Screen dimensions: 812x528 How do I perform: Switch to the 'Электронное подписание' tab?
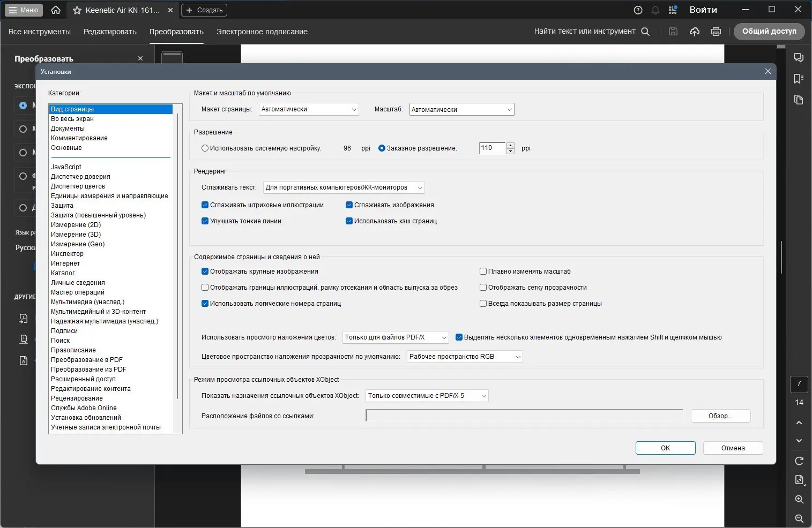[x=262, y=31]
